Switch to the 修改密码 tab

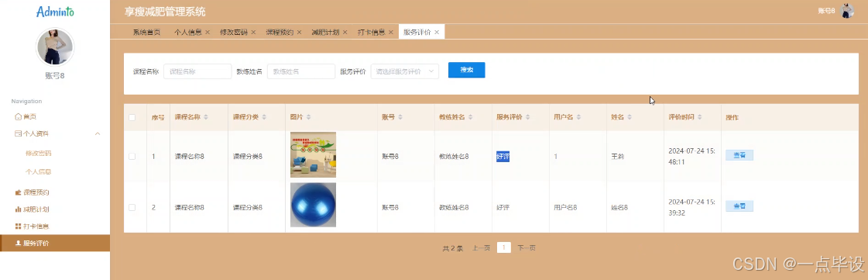click(234, 32)
